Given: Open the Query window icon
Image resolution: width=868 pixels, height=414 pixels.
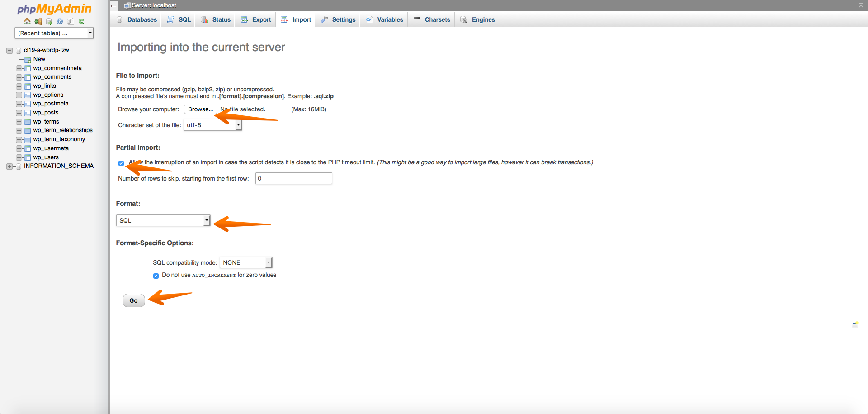Looking at the screenshot, I should pyautogui.click(x=49, y=21).
